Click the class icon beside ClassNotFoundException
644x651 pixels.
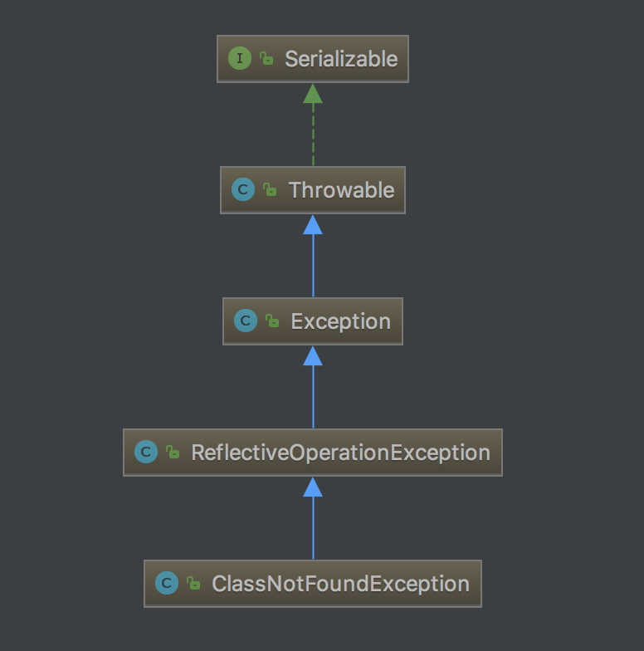pos(166,584)
